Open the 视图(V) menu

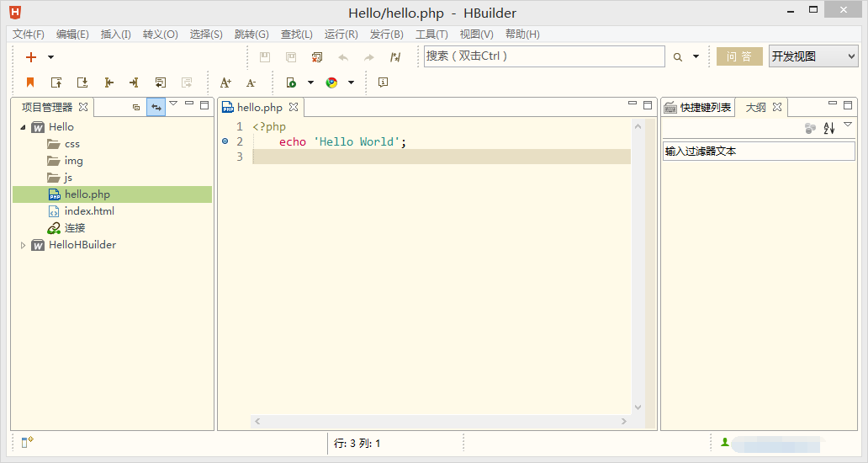click(477, 35)
